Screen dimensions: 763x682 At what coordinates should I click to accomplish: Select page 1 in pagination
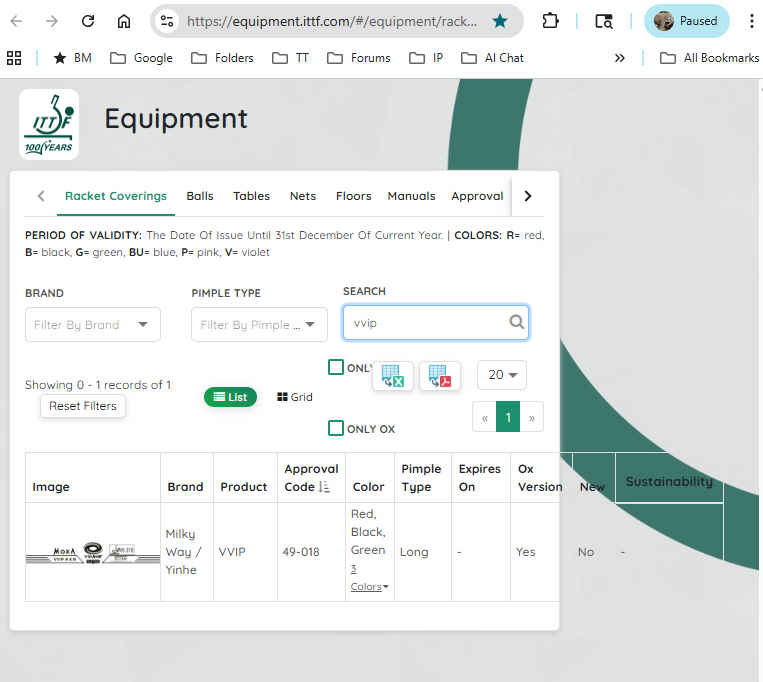click(508, 417)
